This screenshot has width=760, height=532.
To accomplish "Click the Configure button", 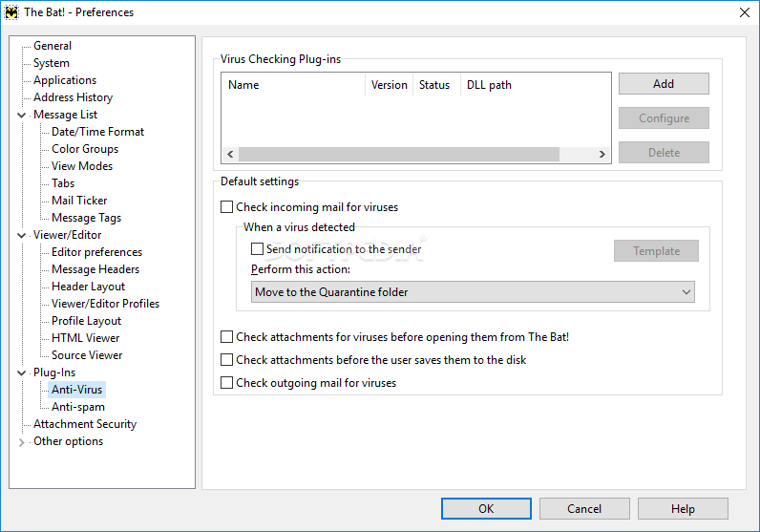I will pos(664,118).
